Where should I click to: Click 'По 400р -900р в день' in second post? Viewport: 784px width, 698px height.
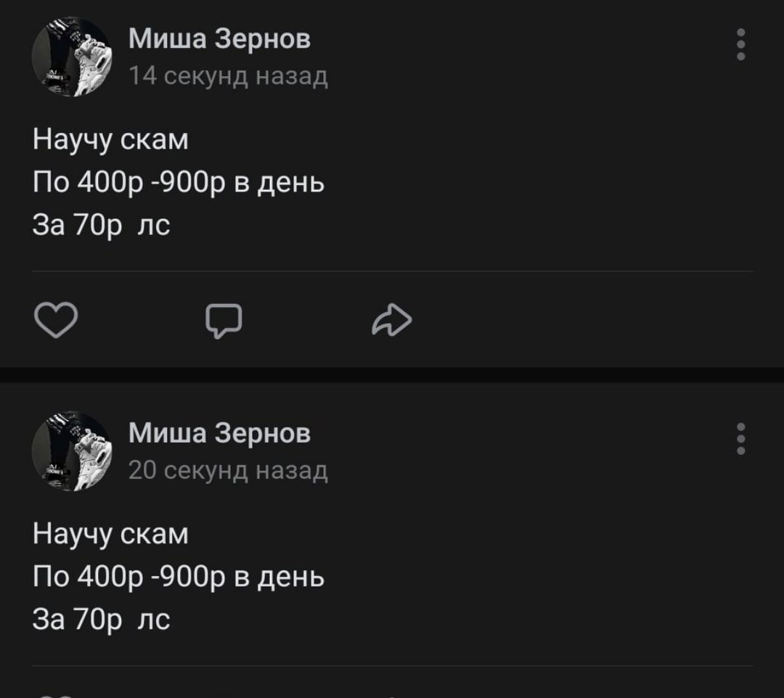click(x=179, y=577)
